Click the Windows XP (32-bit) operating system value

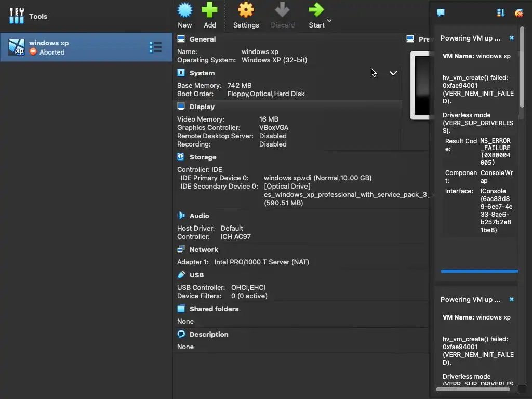pos(274,60)
